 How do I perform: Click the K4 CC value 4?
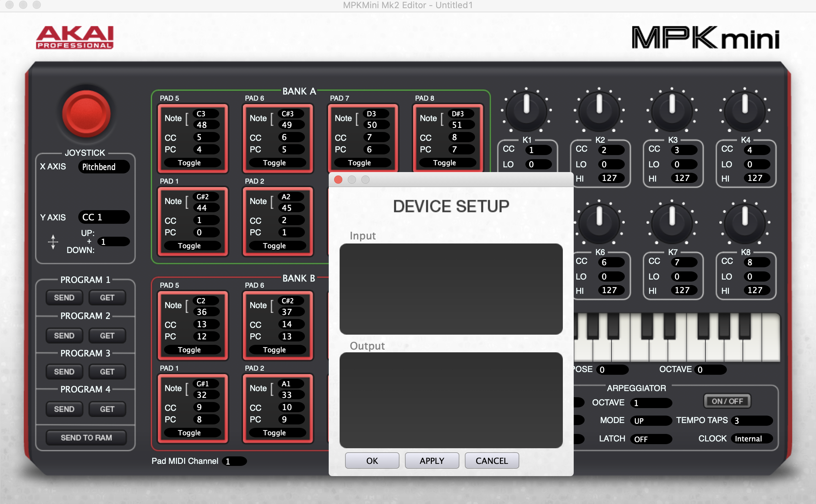(x=757, y=150)
